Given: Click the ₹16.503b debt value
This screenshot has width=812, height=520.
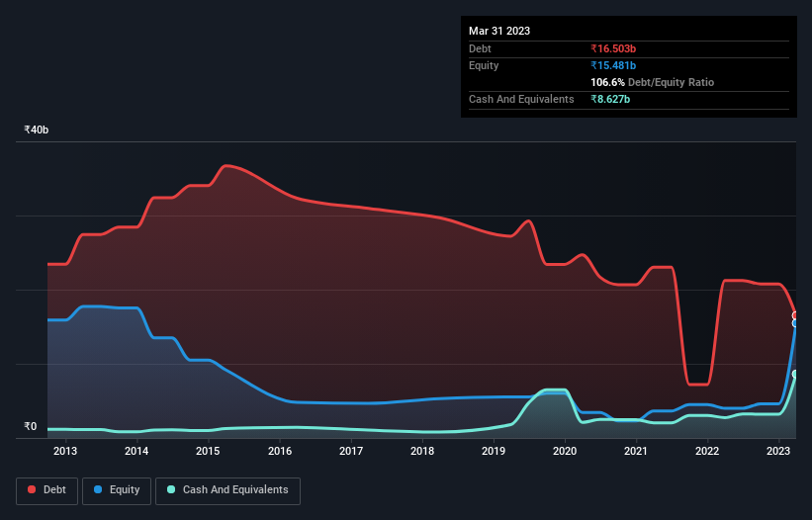Looking at the screenshot, I should [x=613, y=48].
